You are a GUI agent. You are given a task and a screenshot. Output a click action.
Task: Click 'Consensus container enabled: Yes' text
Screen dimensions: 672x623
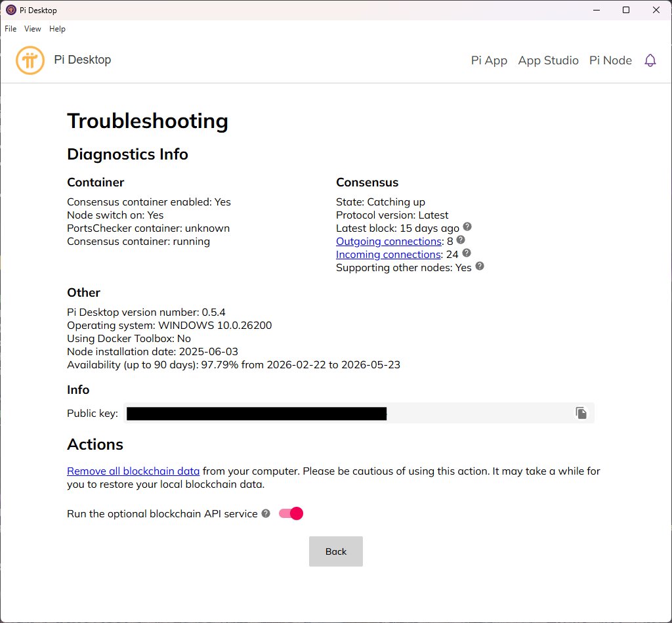(x=149, y=202)
